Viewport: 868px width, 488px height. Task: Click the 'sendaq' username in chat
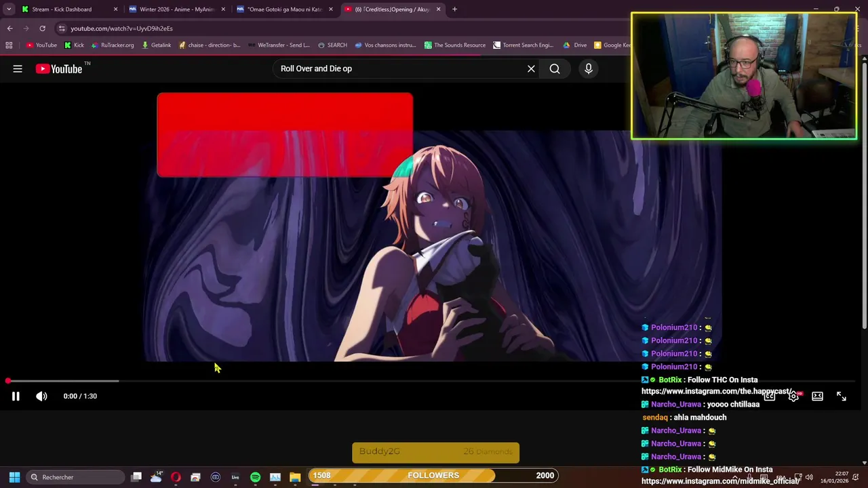pyautogui.click(x=655, y=418)
